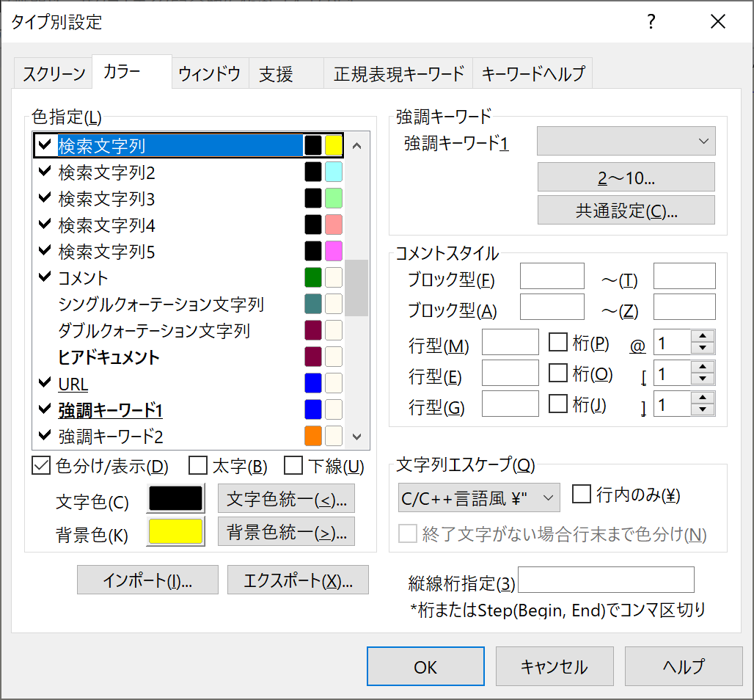Select ヒアドキュメント list item
The height and width of the screenshot is (700, 754).
(188, 357)
